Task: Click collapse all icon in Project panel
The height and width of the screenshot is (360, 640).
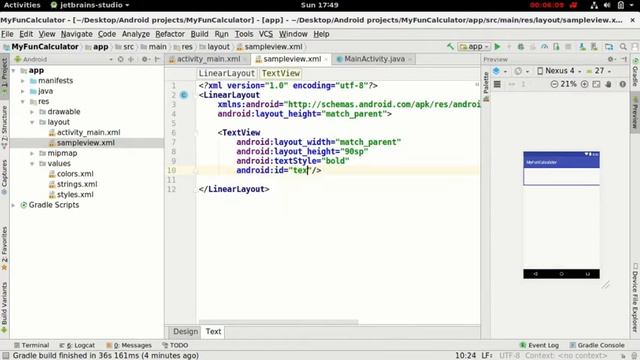Action: click(x=131, y=59)
